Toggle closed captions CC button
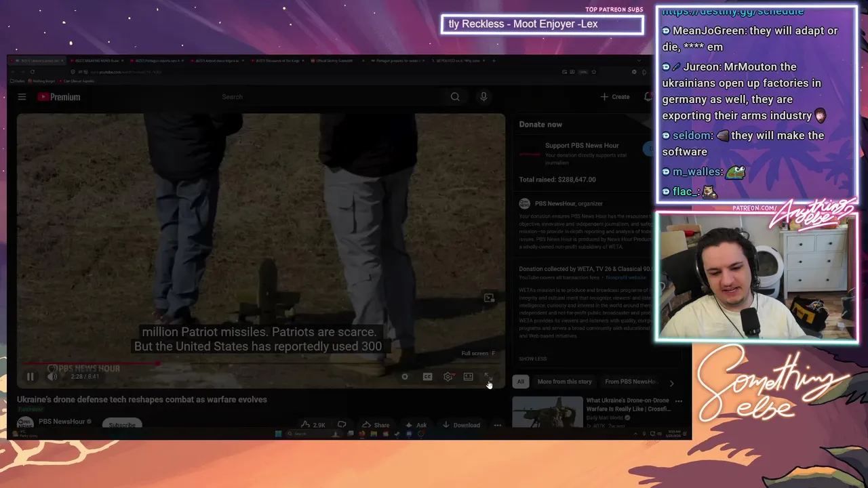The image size is (868, 488). [427, 377]
